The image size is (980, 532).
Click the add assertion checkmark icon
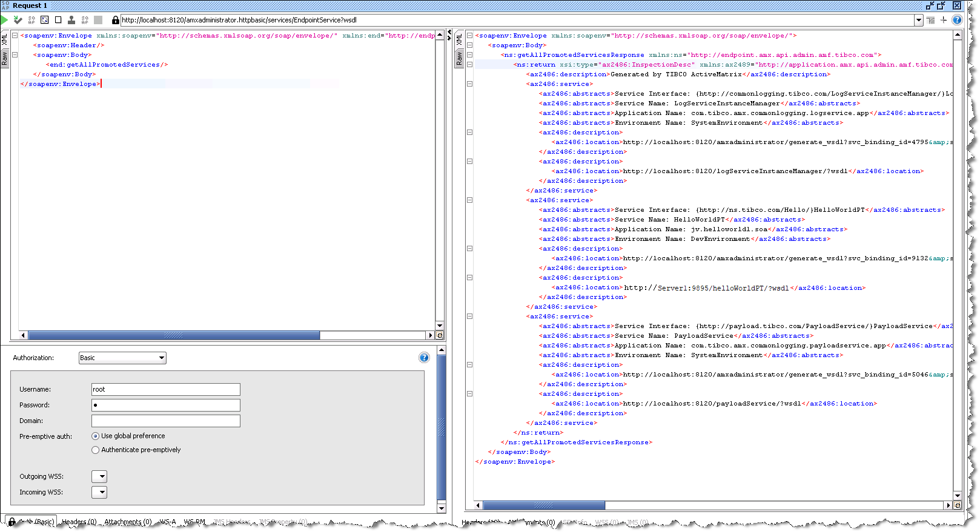18,20
